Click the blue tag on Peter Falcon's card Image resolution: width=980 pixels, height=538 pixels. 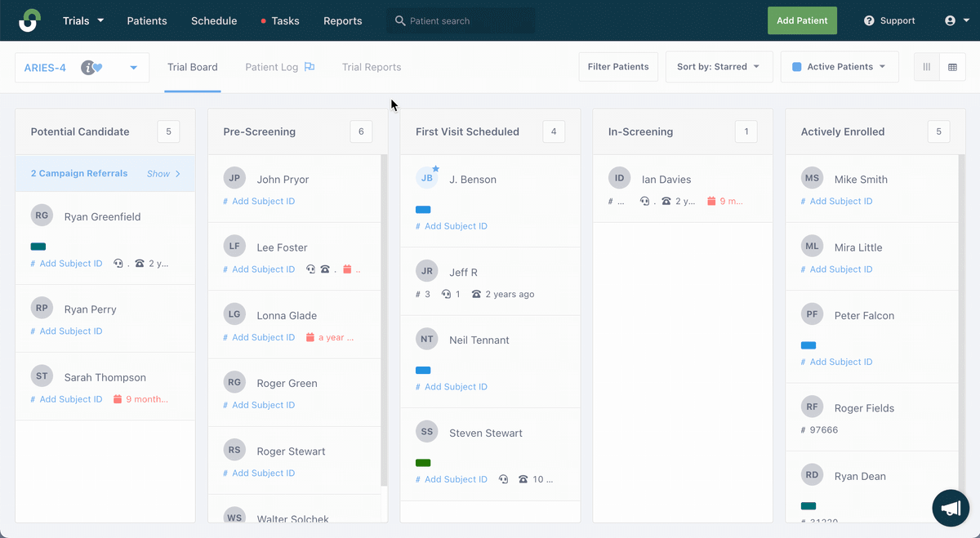click(x=808, y=345)
